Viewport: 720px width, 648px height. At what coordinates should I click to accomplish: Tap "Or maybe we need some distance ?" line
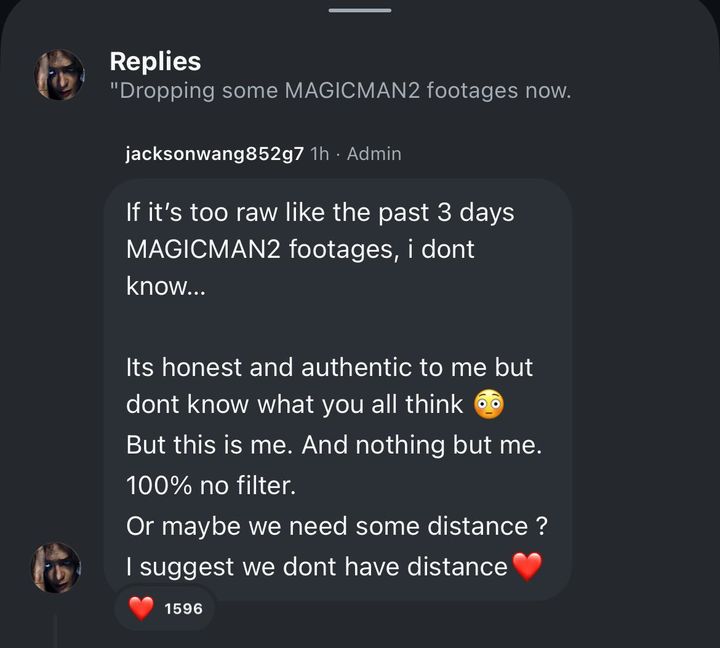(x=336, y=526)
